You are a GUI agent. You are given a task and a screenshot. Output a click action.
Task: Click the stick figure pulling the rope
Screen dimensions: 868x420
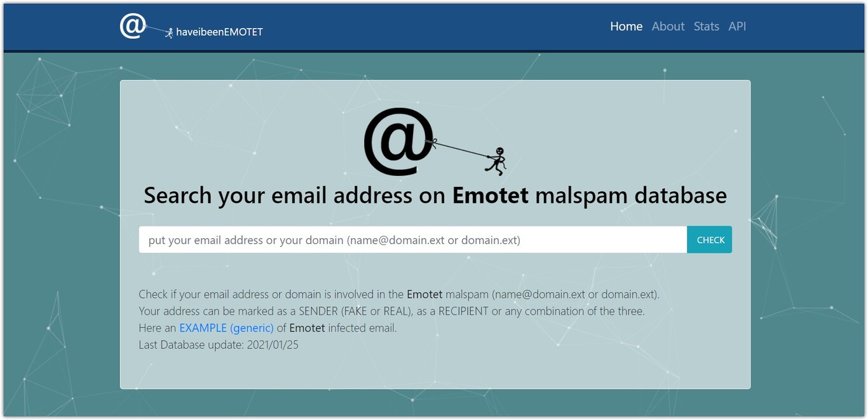pos(496,161)
